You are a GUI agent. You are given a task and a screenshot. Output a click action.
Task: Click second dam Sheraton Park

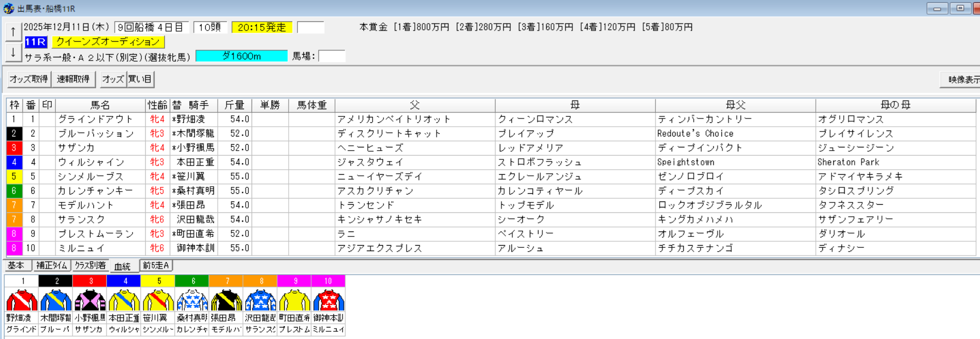click(848, 162)
